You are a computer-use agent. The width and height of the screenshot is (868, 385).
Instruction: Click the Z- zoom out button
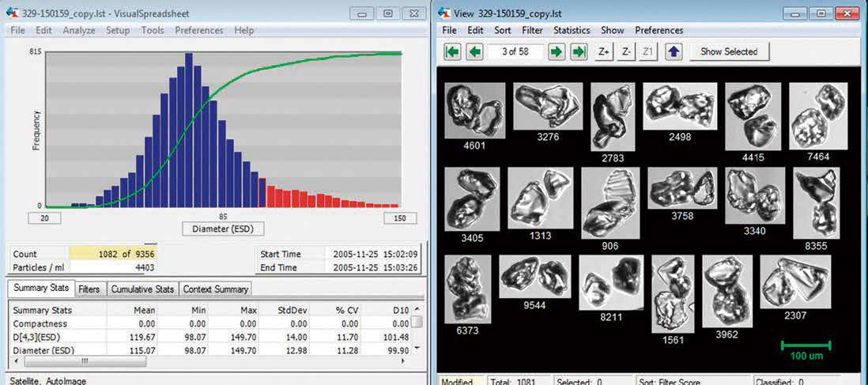click(x=626, y=52)
